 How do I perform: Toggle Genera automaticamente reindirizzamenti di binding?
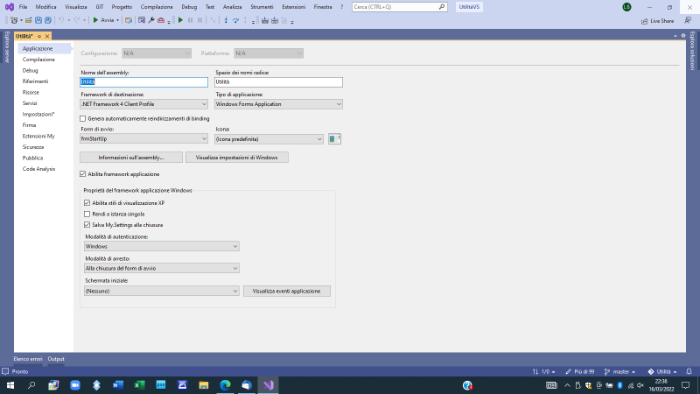83,119
